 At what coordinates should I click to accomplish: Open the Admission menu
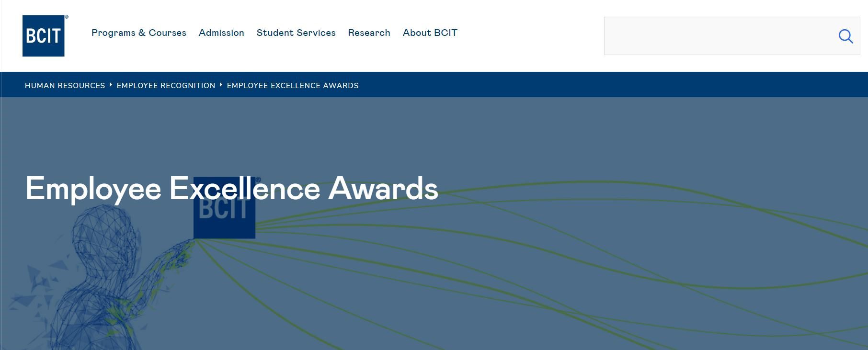221,33
